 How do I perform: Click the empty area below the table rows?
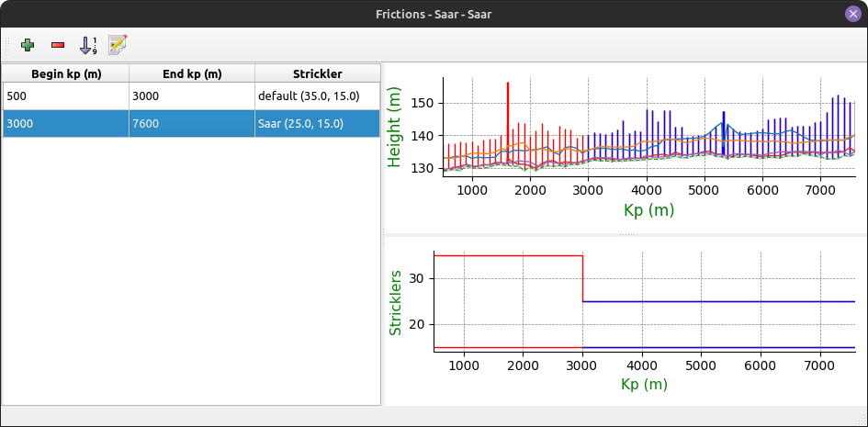coord(191,275)
